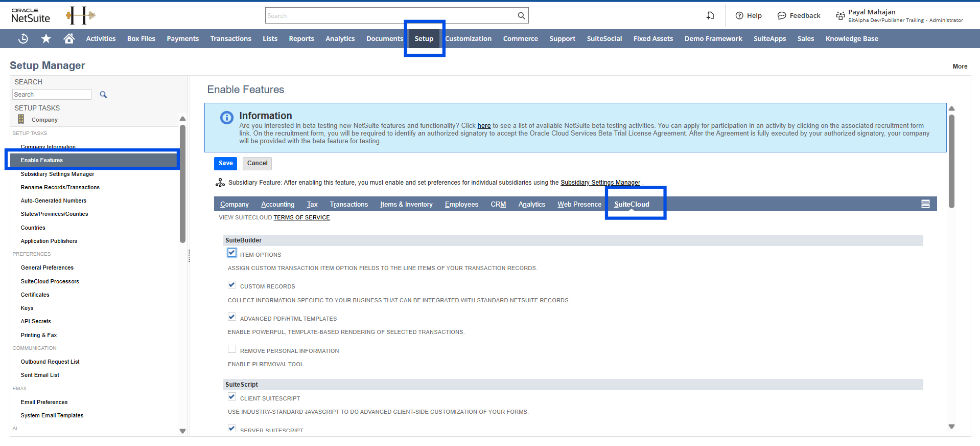Viewport: 980px width, 446px height.
Task: Switch to the SuiteCloud subtab
Action: pos(632,204)
